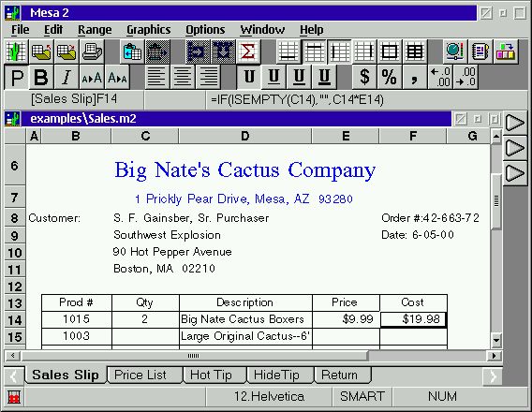Toggle Plain text style P button

[16, 77]
